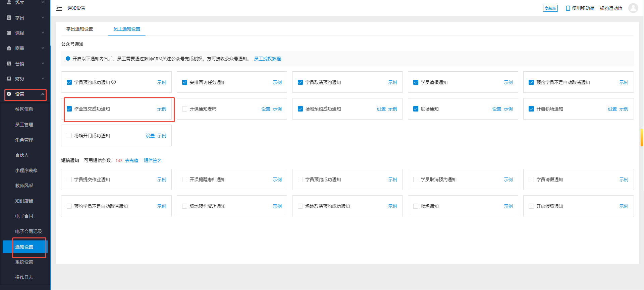The image size is (644, 290).
Task: Select 员工通知设置 tab
Action: click(127, 29)
